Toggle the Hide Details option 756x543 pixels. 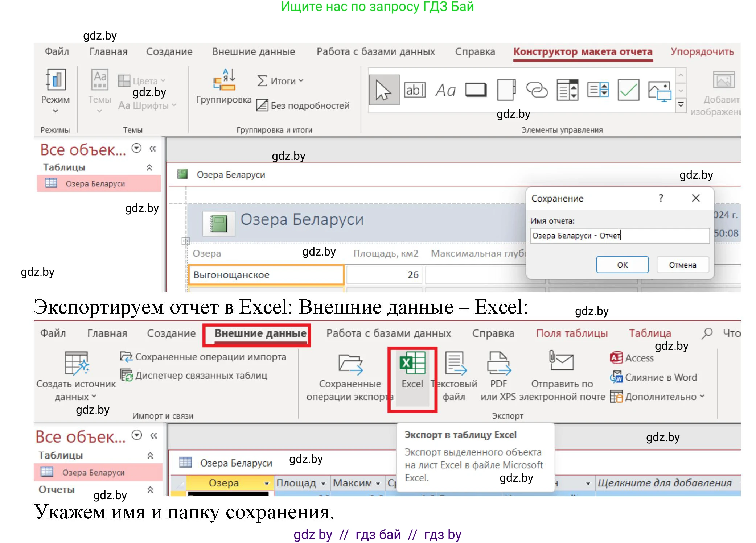(x=303, y=105)
